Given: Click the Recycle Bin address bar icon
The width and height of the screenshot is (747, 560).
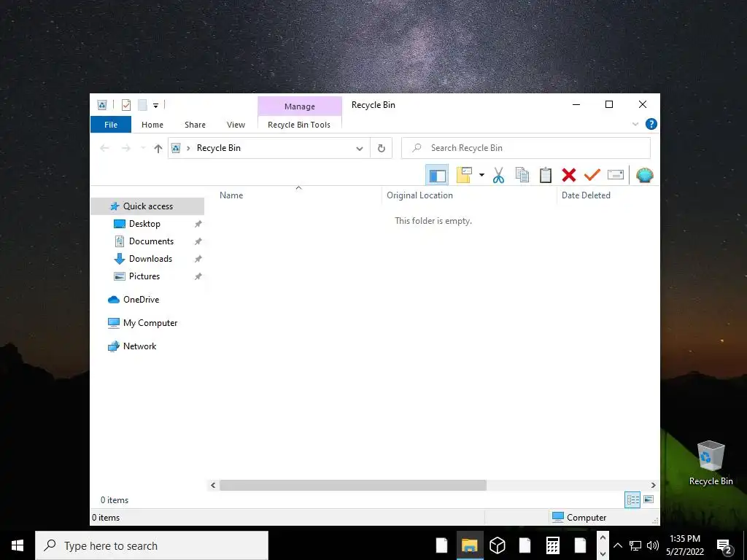Looking at the screenshot, I should point(176,148).
